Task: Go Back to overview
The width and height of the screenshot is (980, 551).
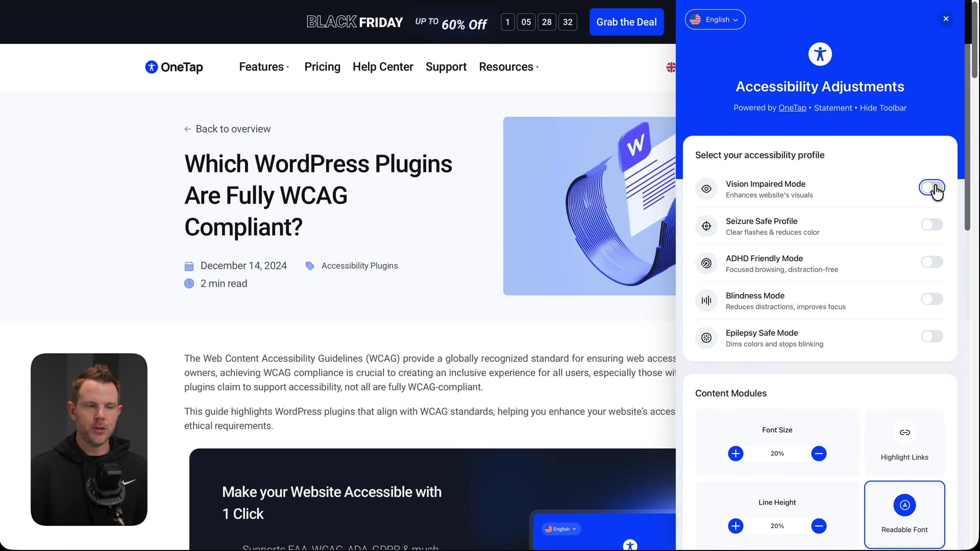Action: click(x=228, y=129)
